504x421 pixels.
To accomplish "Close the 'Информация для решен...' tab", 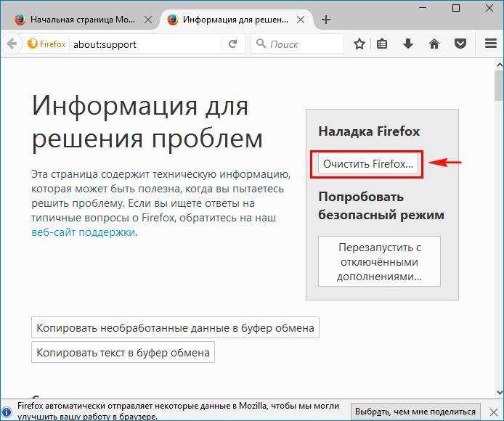I will click(301, 20).
